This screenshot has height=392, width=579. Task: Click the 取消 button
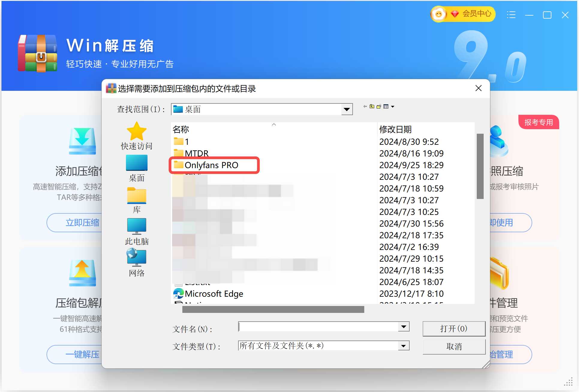coord(454,347)
